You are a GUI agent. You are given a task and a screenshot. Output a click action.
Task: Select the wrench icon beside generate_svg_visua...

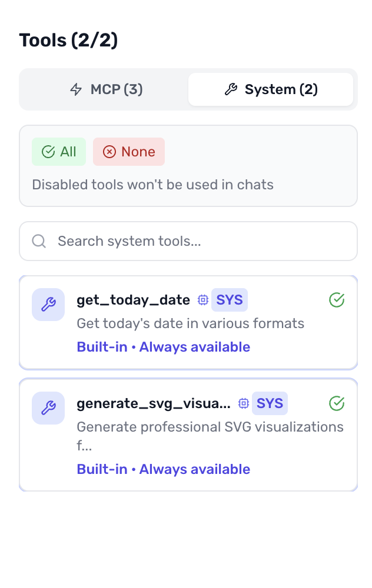tap(48, 407)
